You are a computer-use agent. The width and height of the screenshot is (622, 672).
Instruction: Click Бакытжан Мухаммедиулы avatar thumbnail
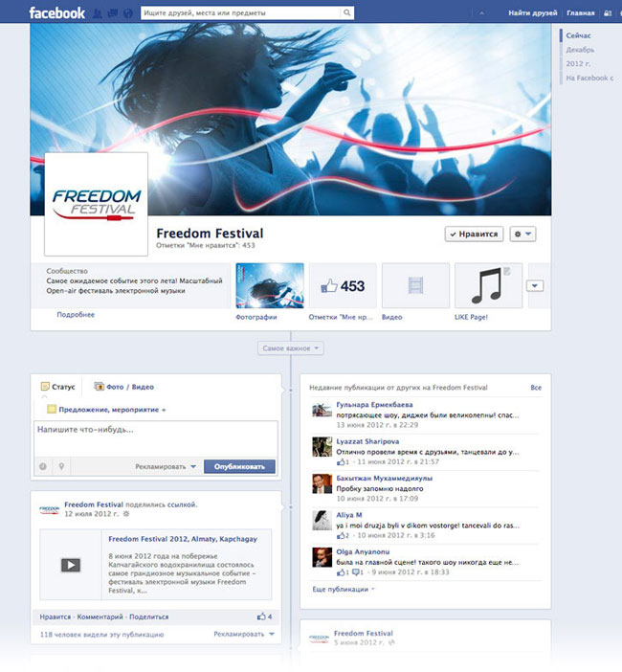[x=322, y=483]
